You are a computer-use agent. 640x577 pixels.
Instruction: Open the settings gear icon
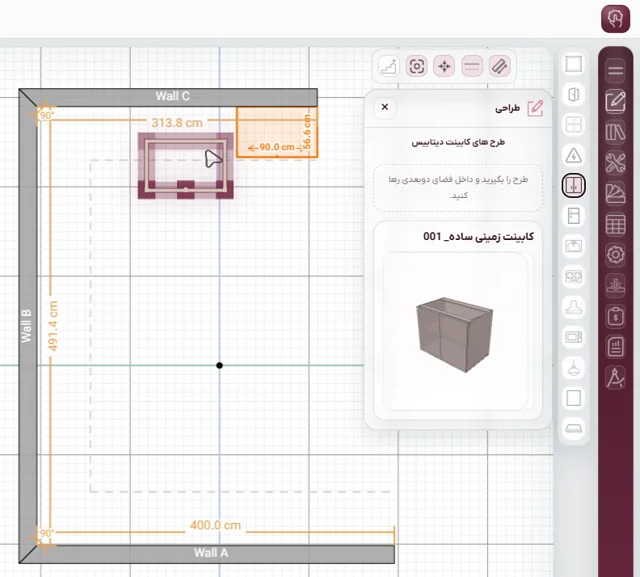point(615,255)
